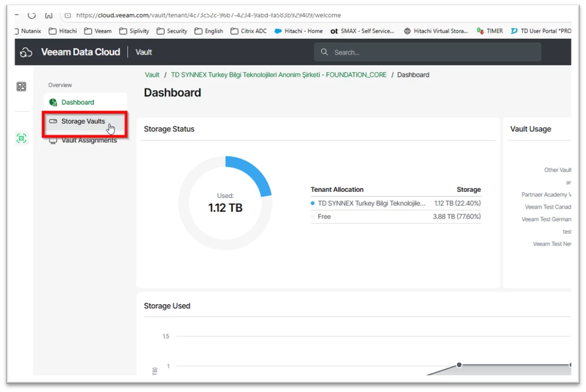
Task: Click the Partnaer Academy vault label
Action: [x=547, y=194]
